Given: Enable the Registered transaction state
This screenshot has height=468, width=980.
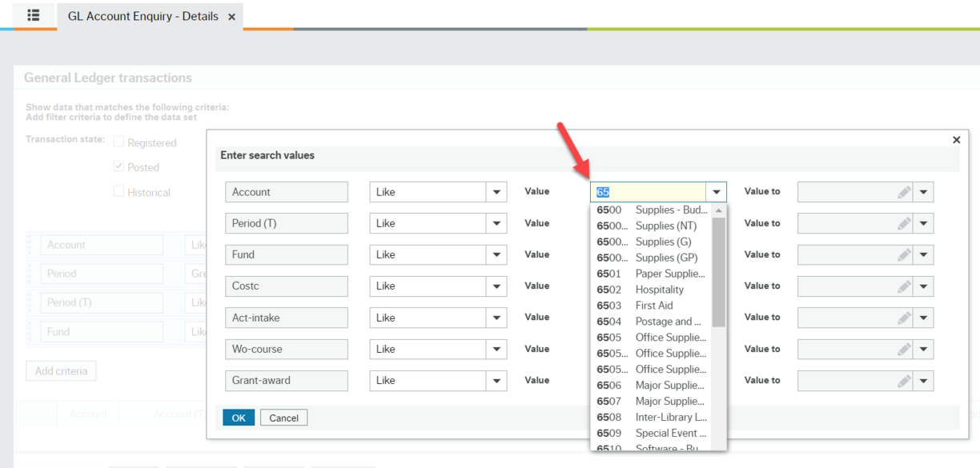Looking at the screenshot, I should [x=118, y=142].
